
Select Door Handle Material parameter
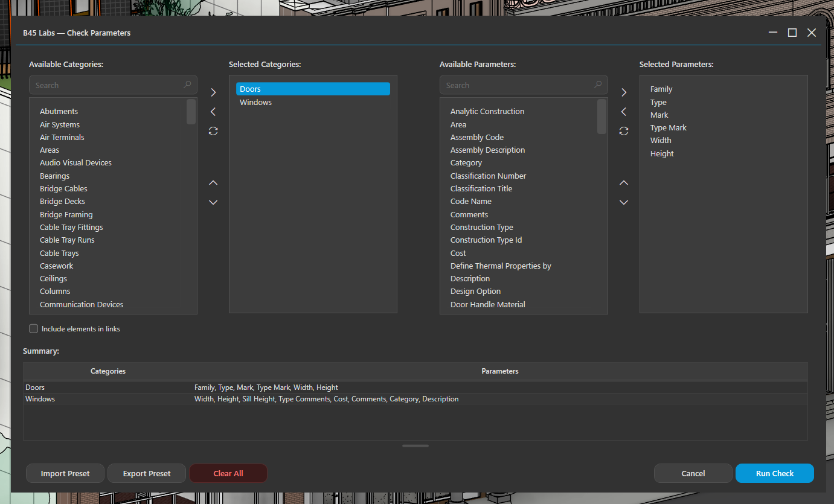488,304
